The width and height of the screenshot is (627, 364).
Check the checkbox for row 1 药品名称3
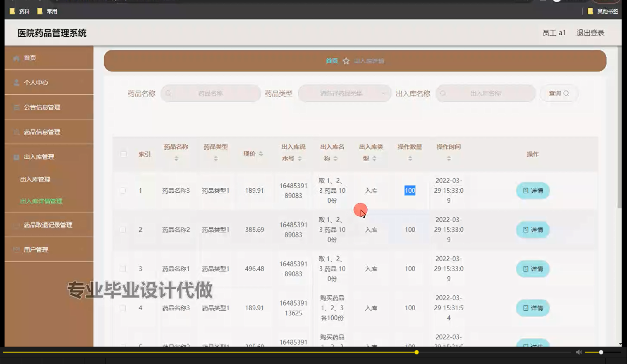(x=123, y=191)
